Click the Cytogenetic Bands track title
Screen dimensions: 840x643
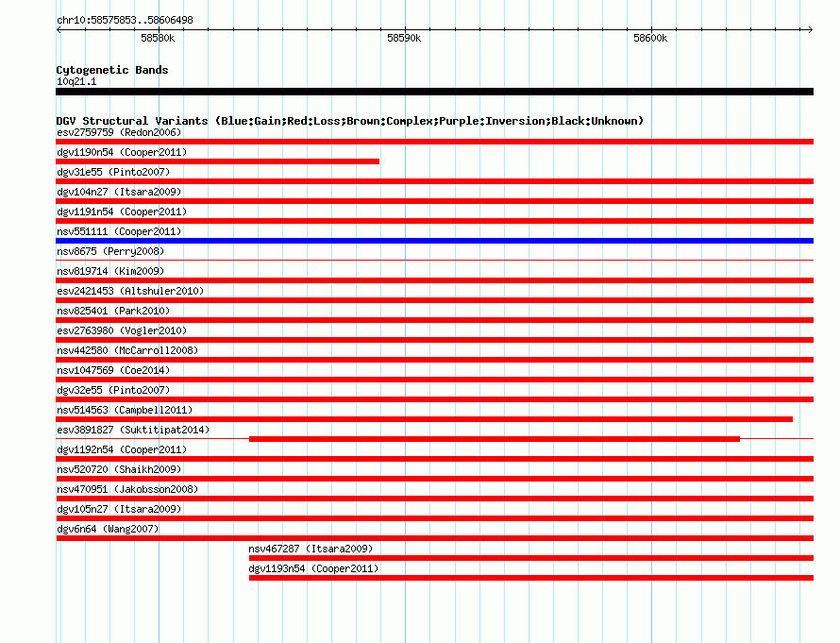click(x=112, y=70)
